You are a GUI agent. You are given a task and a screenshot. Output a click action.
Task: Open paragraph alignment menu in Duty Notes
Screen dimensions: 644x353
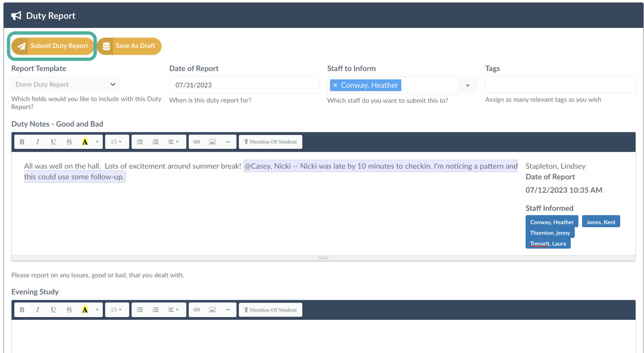[x=173, y=142]
